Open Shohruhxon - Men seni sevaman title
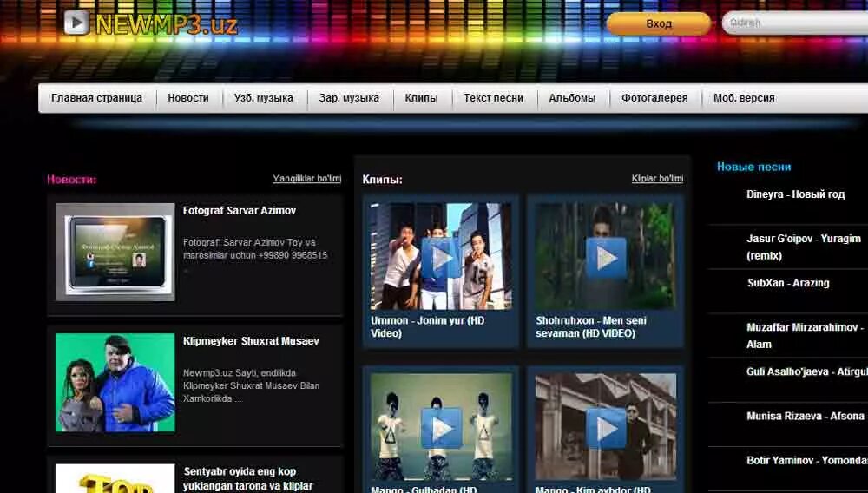Viewport: 868px width, 493px height. (590, 326)
